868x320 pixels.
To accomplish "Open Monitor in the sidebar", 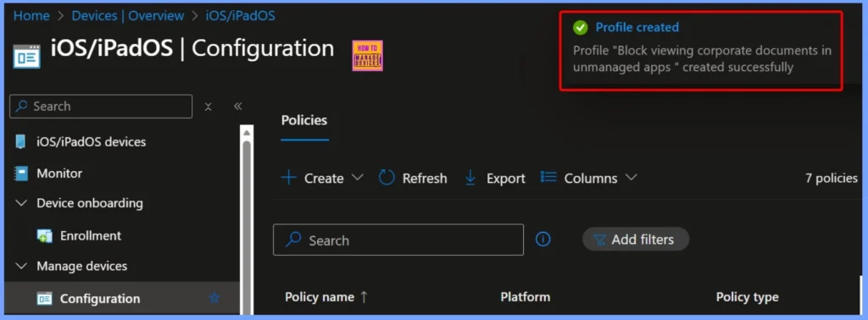I will click(59, 174).
